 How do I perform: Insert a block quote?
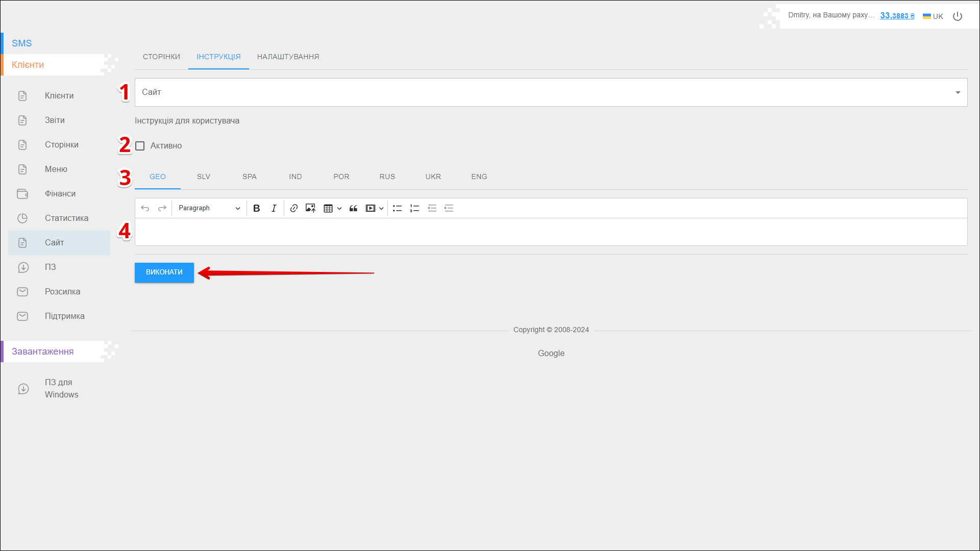(353, 208)
